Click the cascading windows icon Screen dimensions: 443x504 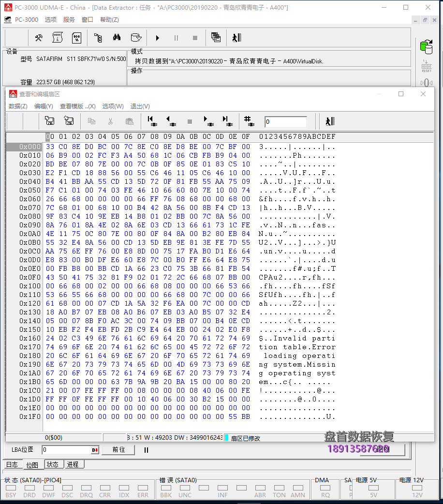(x=216, y=37)
